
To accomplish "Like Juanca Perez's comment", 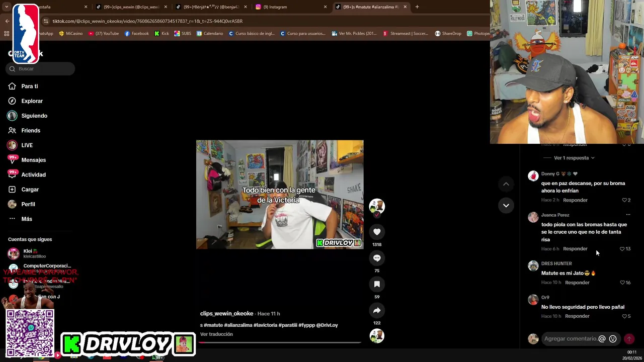I will click(x=625, y=249).
